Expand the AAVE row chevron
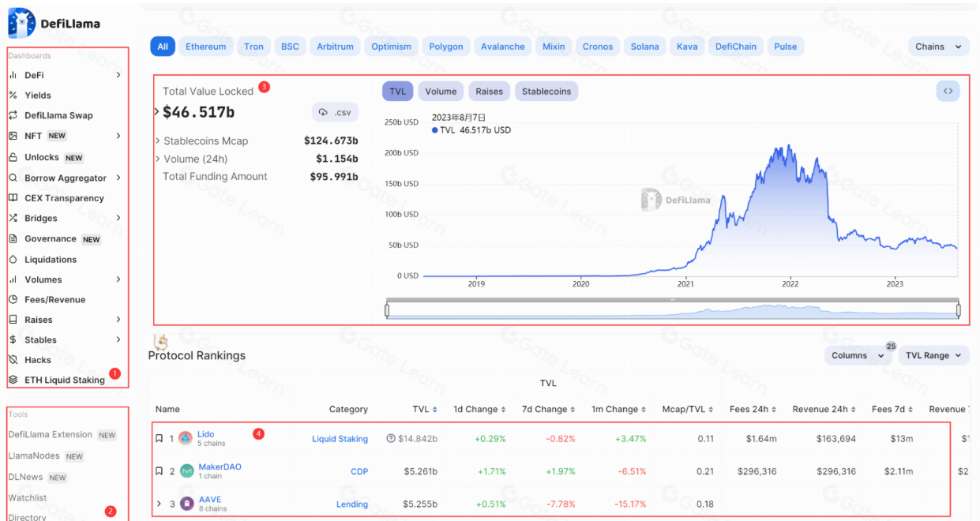This screenshot has width=980, height=521. (x=159, y=504)
